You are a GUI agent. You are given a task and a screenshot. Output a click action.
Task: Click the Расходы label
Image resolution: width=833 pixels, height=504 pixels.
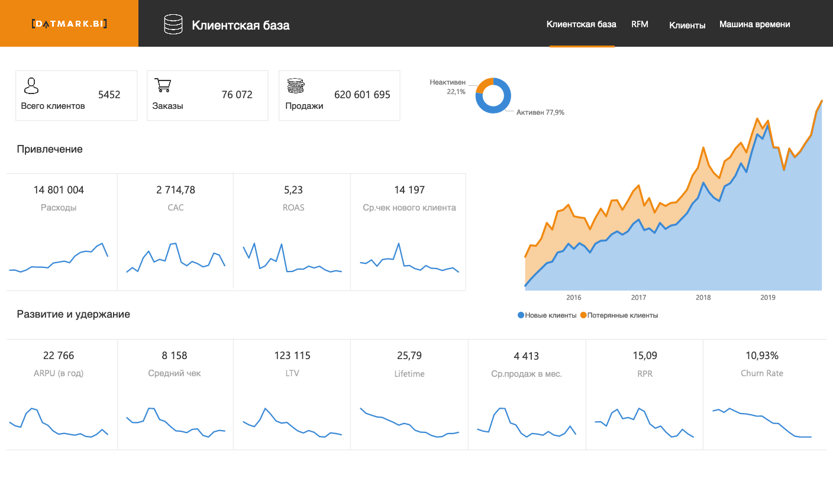(x=59, y=208)
